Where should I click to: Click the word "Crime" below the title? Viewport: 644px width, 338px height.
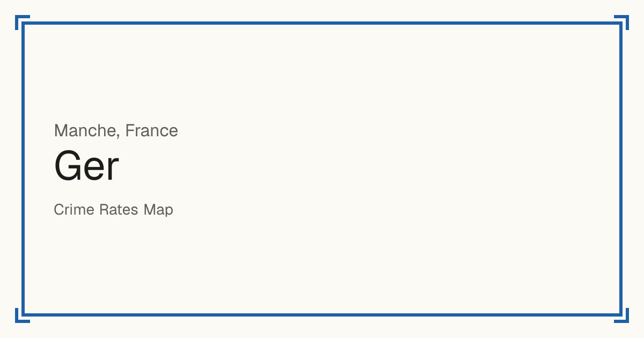tap(74, 209)
